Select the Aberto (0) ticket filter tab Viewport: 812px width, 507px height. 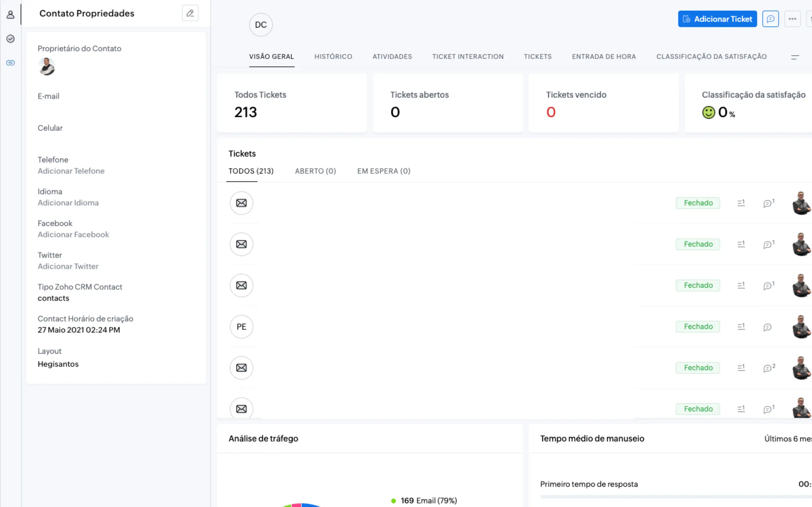tap(315, 171)
